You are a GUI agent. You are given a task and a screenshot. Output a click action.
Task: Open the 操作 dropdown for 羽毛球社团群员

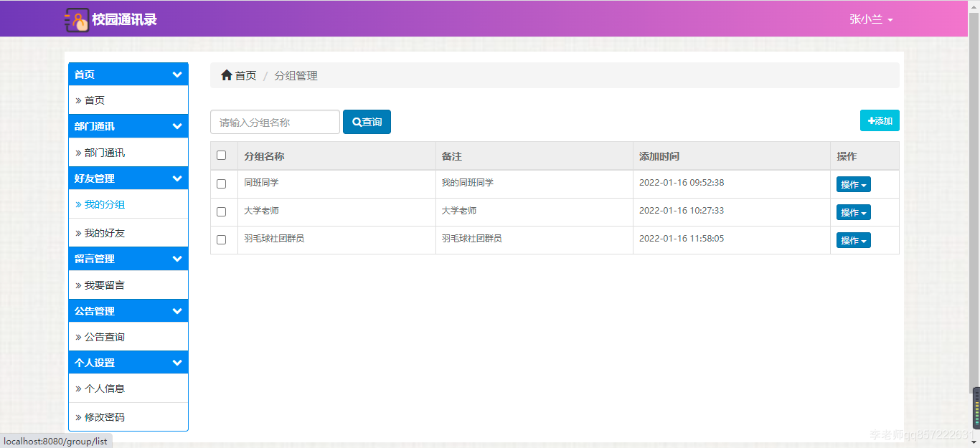pos(853,239)
